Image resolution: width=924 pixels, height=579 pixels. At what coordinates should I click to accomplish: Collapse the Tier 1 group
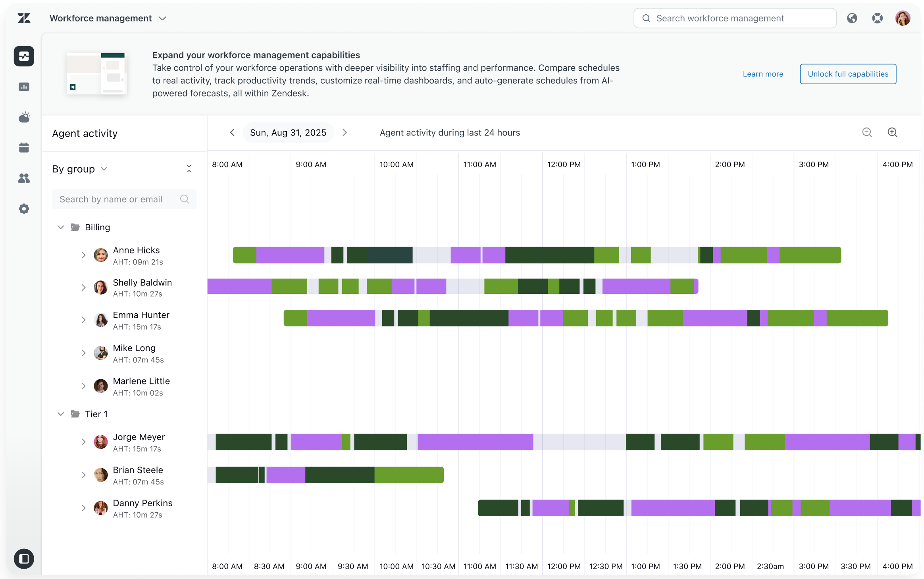[x=61, y=414]
